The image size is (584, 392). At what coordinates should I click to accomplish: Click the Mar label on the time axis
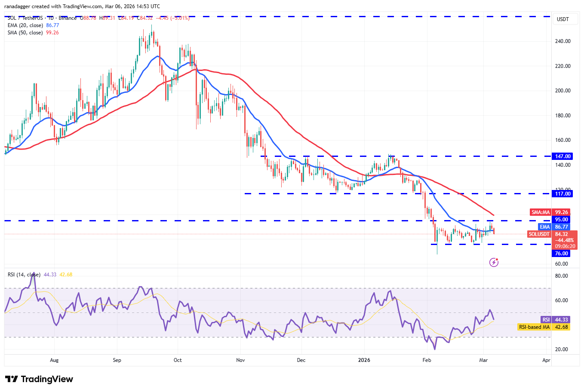[483, 360]
